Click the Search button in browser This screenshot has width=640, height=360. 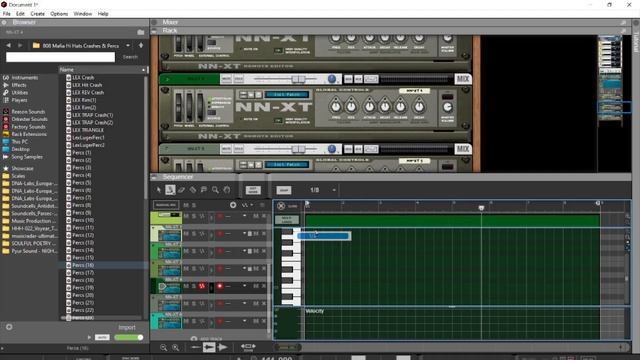[x=130, y=57]
